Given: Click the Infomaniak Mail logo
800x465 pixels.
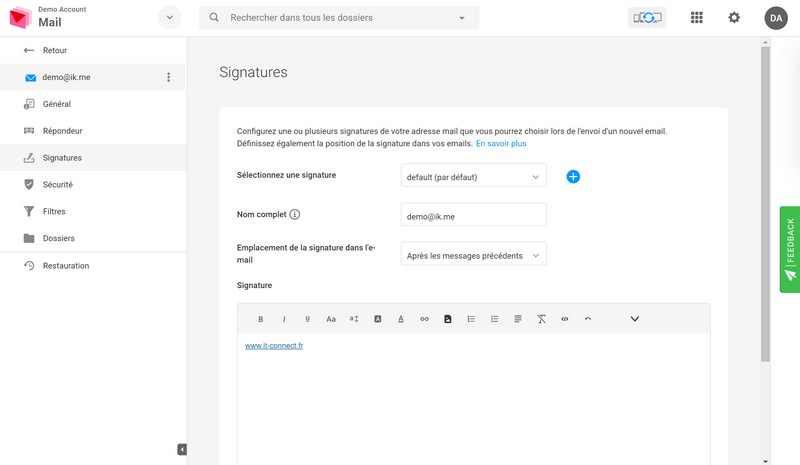Looking at the screenshot, I should click(20, 17).
